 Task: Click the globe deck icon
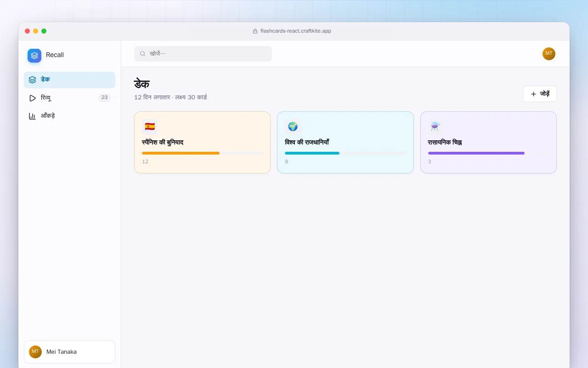coord(293,126)
